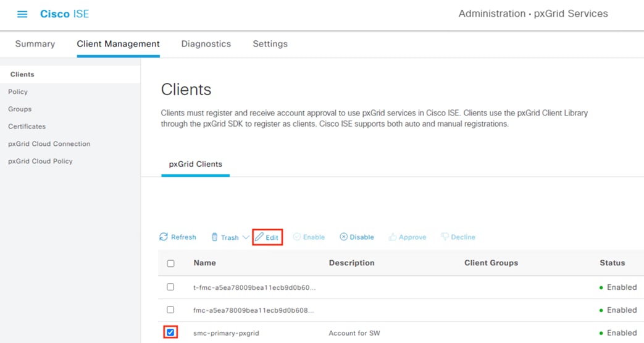
Task: Sort by the Description column header
Action: [351, 263]
